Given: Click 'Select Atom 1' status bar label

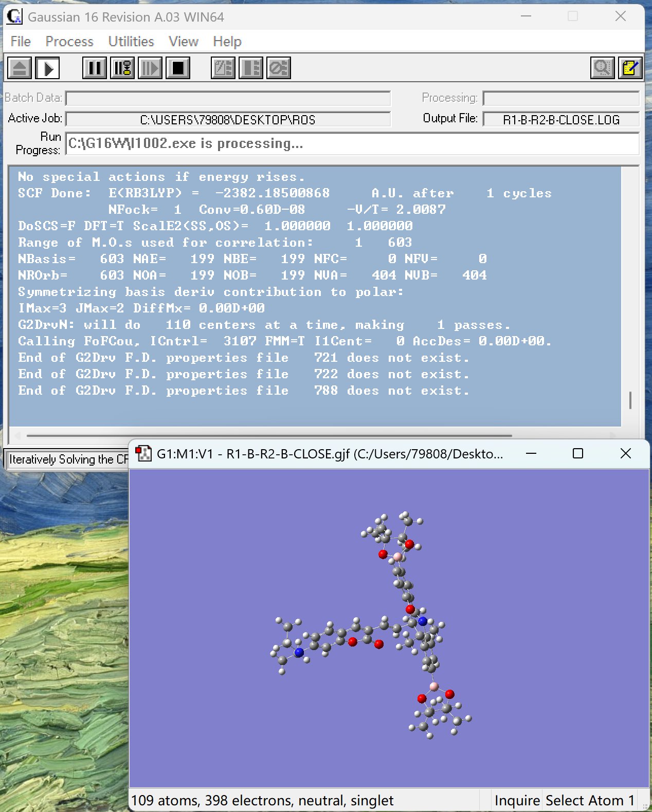Looking at the screenshot, I should coord(590,800).
